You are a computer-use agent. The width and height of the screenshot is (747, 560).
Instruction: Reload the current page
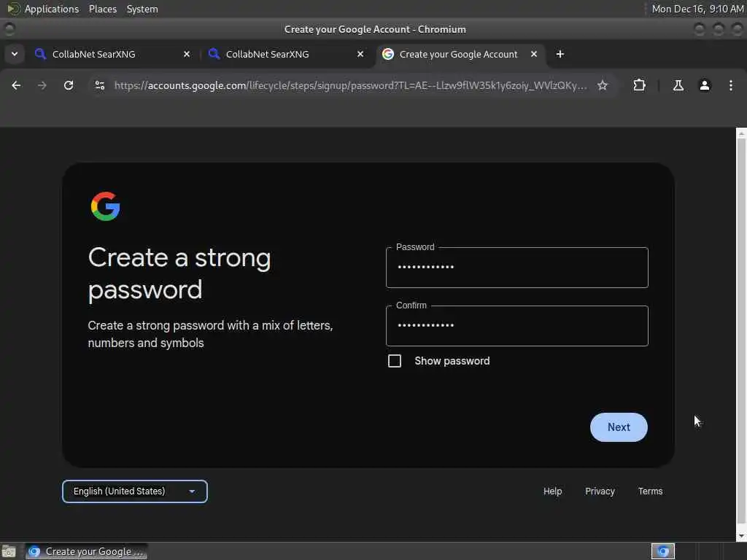coord(69,85)
